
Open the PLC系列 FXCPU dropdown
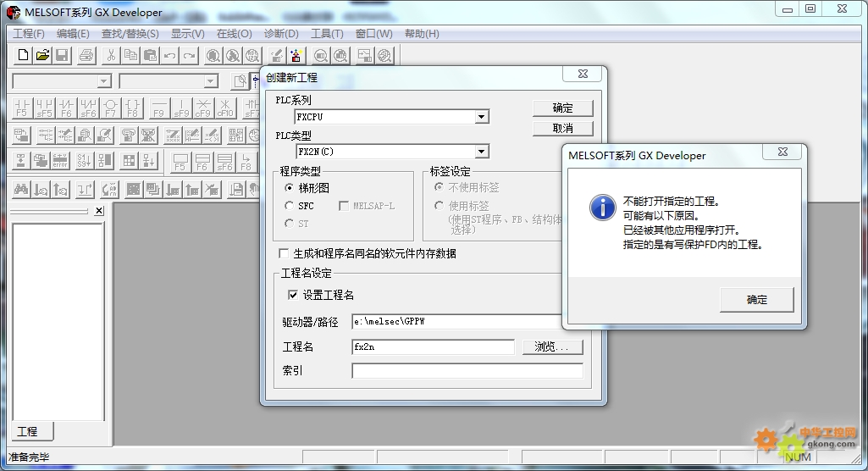pos(481,117)
